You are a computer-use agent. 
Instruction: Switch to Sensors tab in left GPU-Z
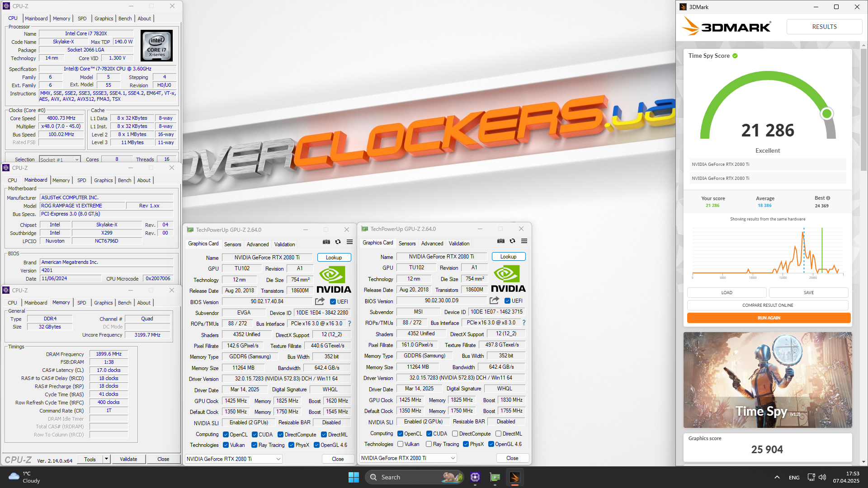pos(233,244)
